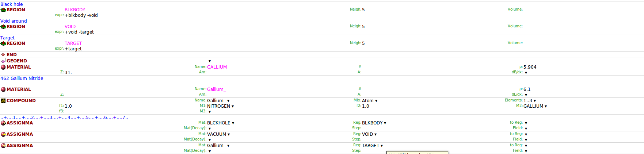Click the GEOEND card icon
The image size is (644, 154).
3,61
